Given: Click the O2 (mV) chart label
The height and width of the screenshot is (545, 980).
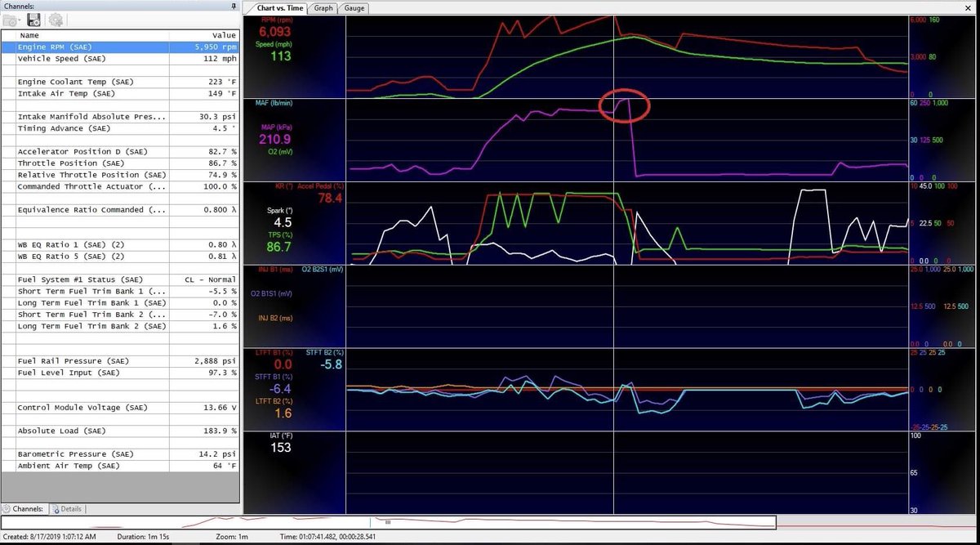Looking at the screenshot, I should [x=279, y=151].
